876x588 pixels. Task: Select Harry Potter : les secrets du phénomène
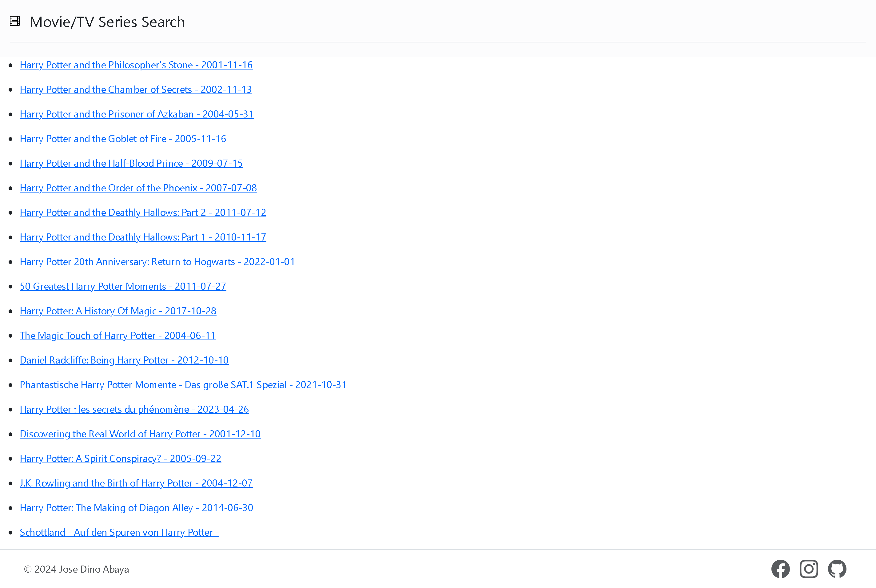(x=134, y=409)
